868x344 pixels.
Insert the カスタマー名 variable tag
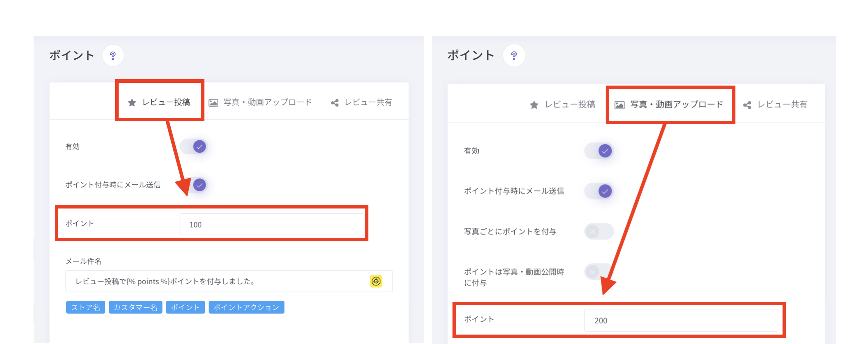(135, 307)
